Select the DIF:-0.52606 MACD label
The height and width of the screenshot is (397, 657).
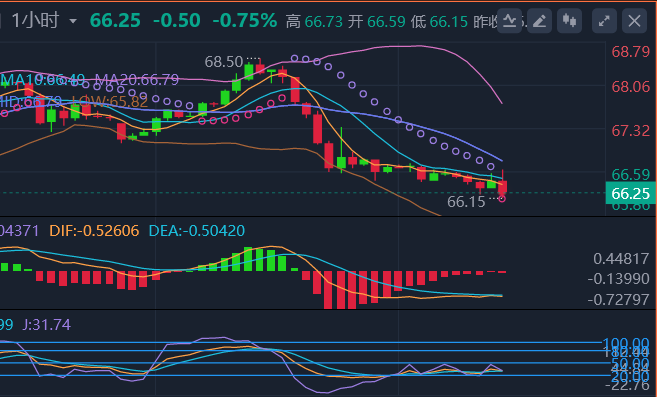click(x=94, y=231)
